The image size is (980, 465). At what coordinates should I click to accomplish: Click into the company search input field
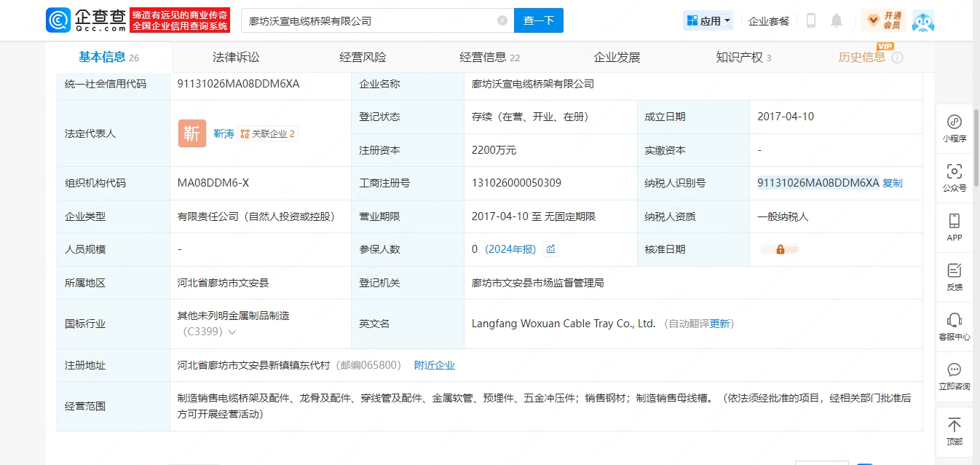(x=371, y=20)
